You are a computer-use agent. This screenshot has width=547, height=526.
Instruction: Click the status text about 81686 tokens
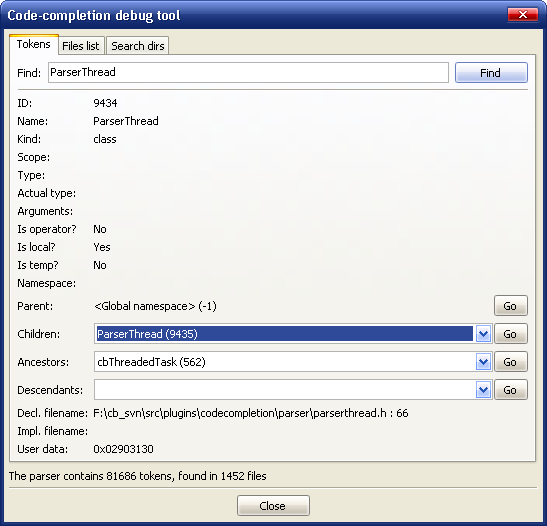(x=137, y=476)
